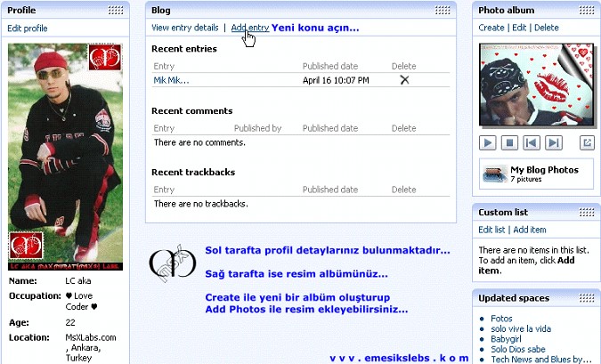The height and width of the screenshot is (364, 601).
Task: Click the large profile photo
Action: pyautogui.click(x=65, y=156)
